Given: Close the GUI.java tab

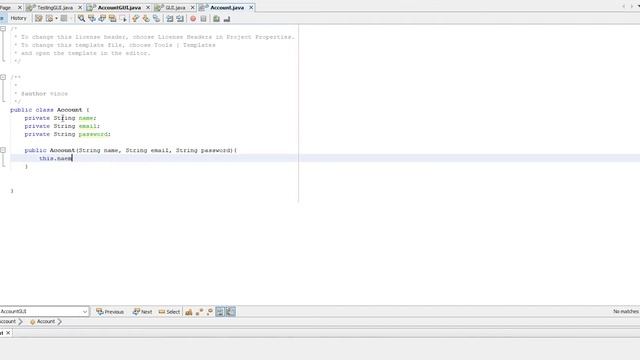Looking at the screenshot, I should coord(193,7).
